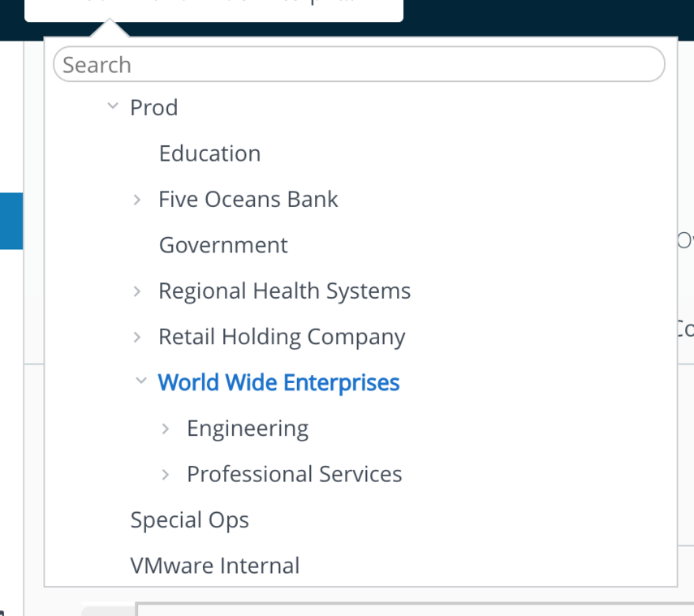Select the Prod organization group
Image resolution: width=694 pixels, height=616 pixels.
click(x=153, y=108)
